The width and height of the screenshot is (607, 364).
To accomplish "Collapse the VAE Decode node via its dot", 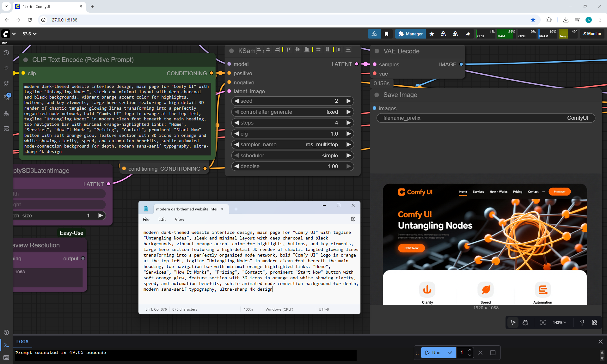I will (377, 51).
